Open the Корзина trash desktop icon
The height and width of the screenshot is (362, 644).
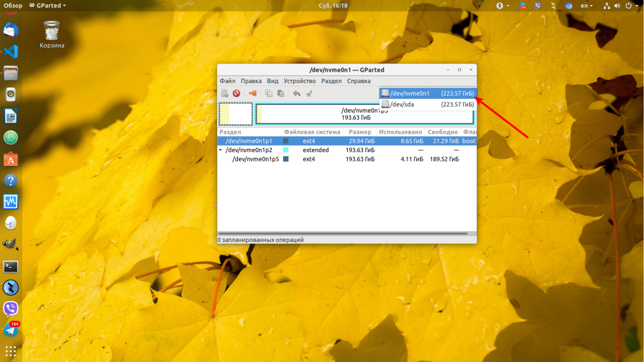click(x=52, y=35)
